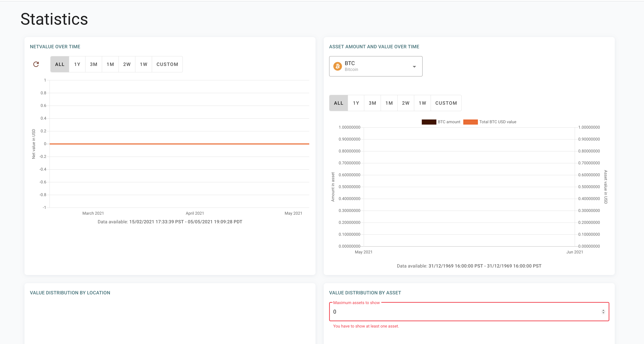The width and height of the screenshot is (644, 344).
Task: Click the 'You have to show at least one asset' error
Action: pyautogui.click(x=366, y=326)
